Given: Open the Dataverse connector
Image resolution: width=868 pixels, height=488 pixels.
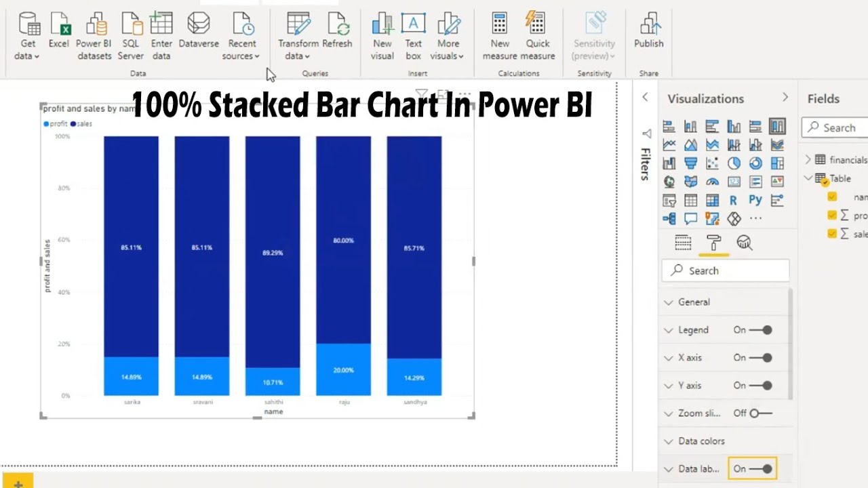Looking at the screenshot, I should 199,30.
